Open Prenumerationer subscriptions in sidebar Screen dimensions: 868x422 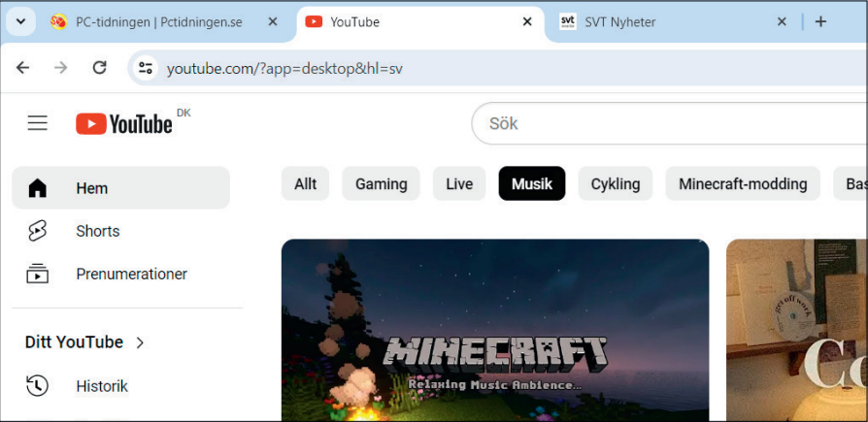(x=120, y=274)
